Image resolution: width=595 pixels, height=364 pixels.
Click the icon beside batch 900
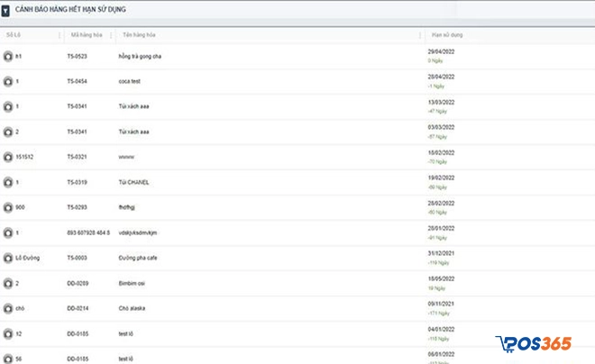pos(8,207)
